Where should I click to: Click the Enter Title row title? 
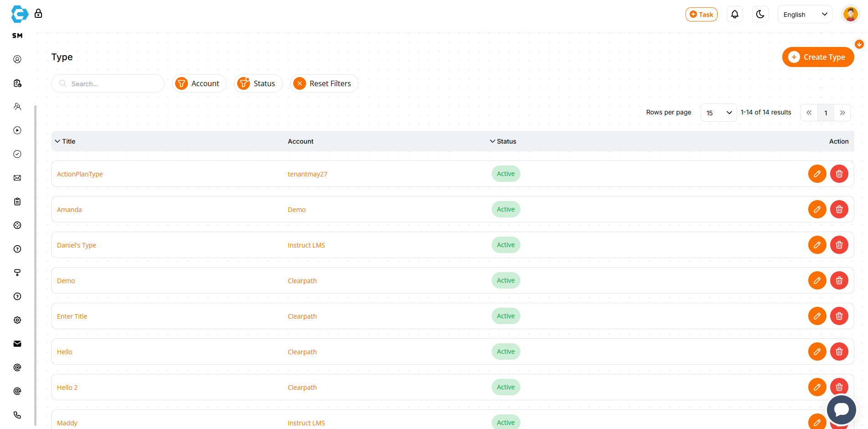point(72,316)
